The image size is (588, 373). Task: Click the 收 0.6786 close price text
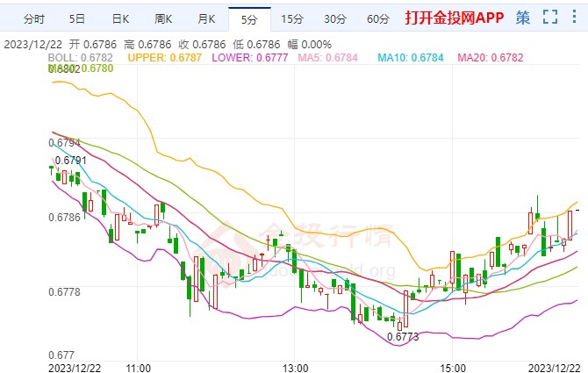(202, 45)
